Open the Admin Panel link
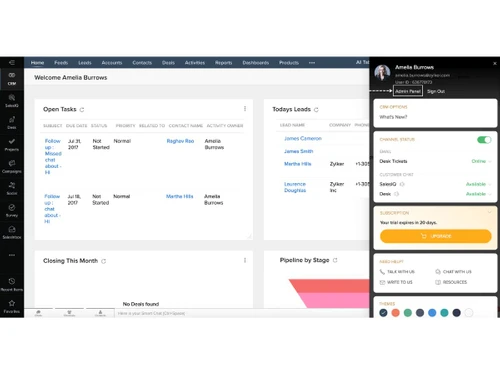 (408, 91)
